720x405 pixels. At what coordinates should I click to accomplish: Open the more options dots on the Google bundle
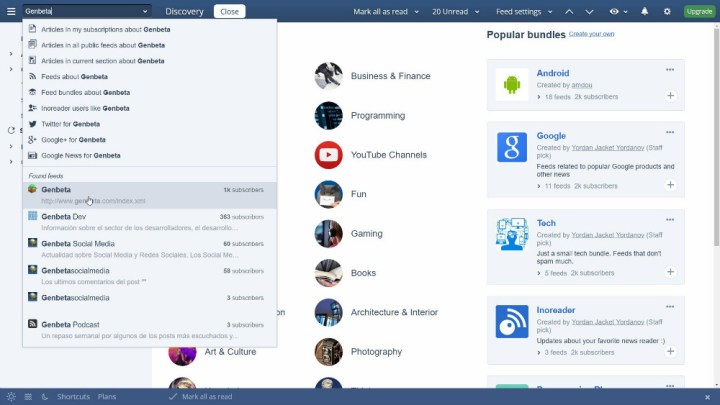670,132
